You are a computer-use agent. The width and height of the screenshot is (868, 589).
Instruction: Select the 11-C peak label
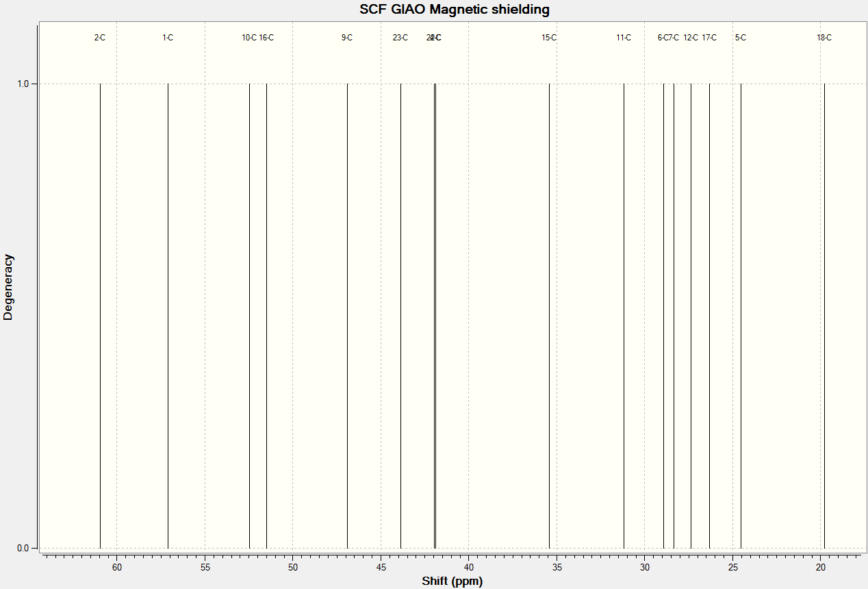click(x=624, y=38)
